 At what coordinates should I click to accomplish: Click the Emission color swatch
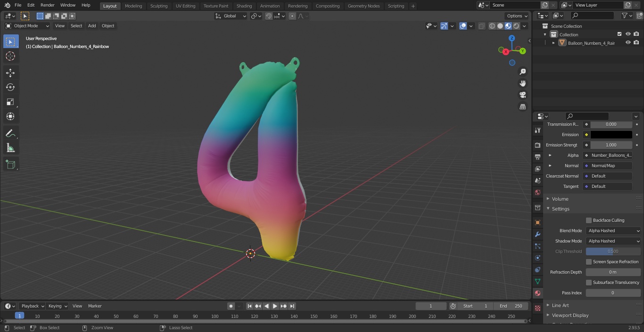[611, 135]
